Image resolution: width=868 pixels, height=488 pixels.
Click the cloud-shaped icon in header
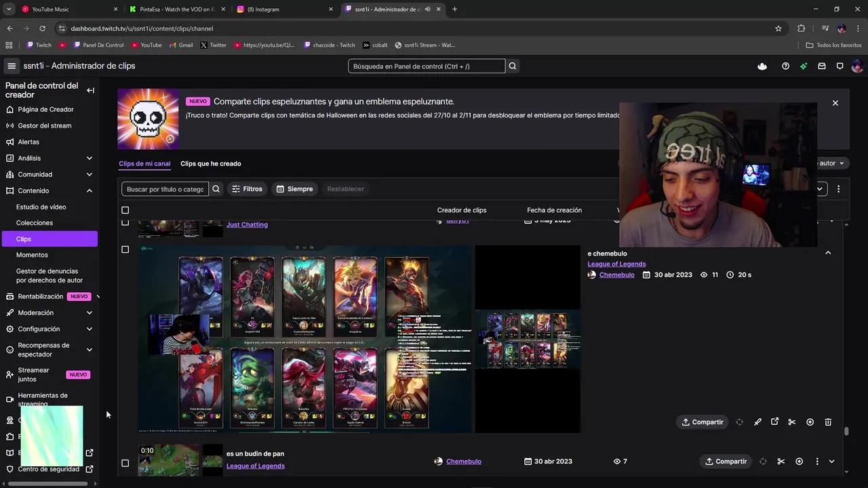click(x=762, y=66)
